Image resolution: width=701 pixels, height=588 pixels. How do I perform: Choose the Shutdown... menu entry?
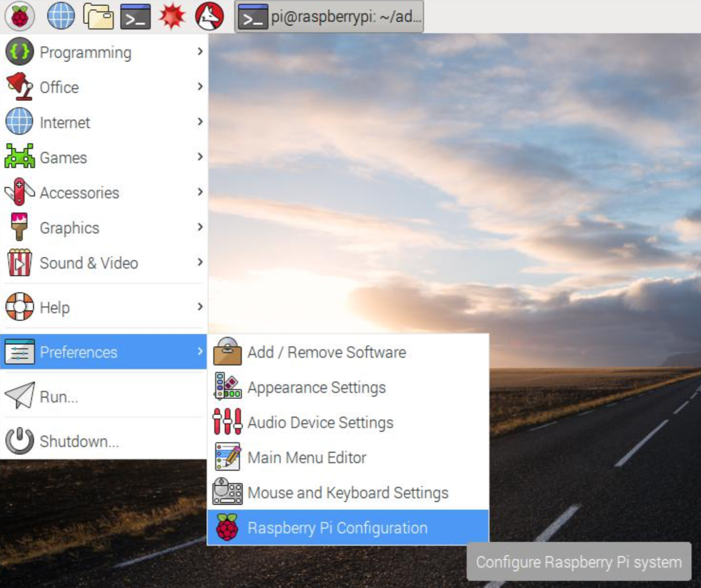coord(104,441)
